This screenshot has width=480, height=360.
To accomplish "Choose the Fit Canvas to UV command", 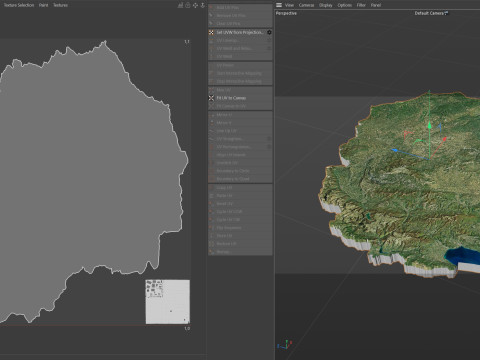I will 240,106.
